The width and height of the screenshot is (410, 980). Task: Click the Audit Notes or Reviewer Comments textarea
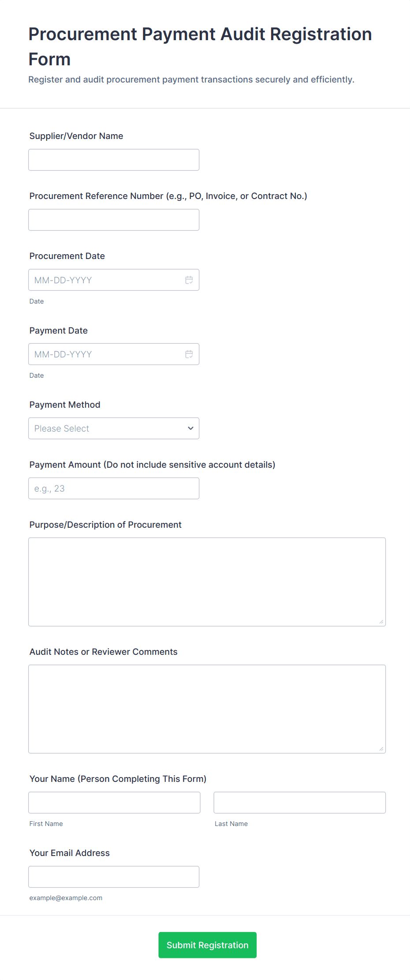[207, 709]
